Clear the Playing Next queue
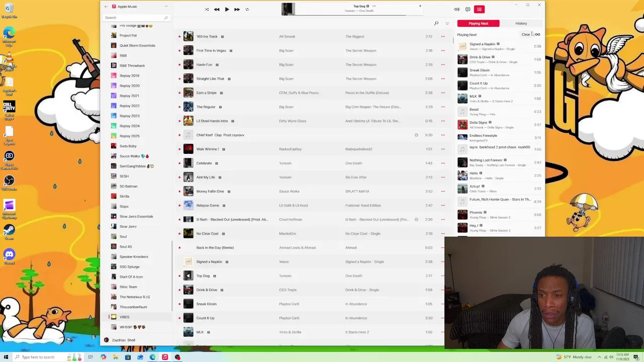The image size is (644, 362). 526,35
